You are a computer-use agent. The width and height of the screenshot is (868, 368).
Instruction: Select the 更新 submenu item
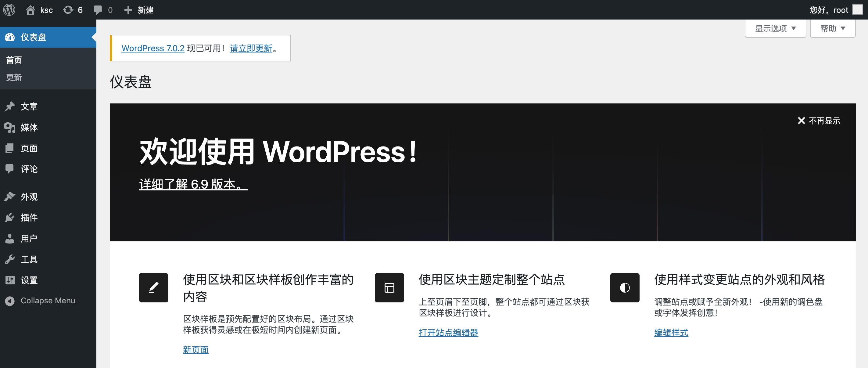click(x=14, y=78)
